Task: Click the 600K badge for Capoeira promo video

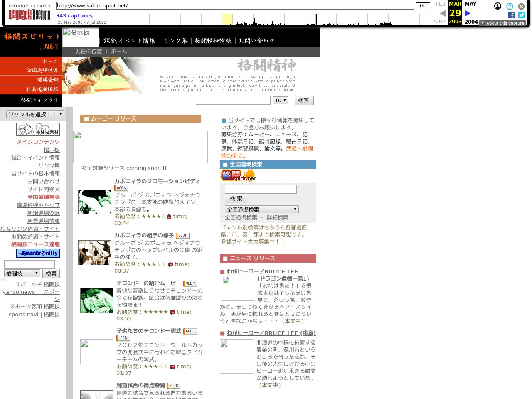Action: coord(121,188)
